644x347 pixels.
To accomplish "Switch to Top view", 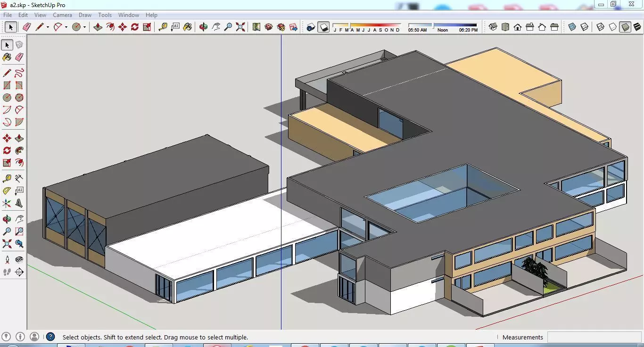I will (505, 27).
